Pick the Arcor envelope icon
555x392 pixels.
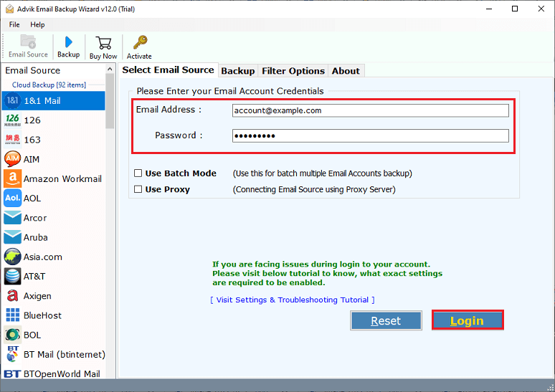(12, 218)
